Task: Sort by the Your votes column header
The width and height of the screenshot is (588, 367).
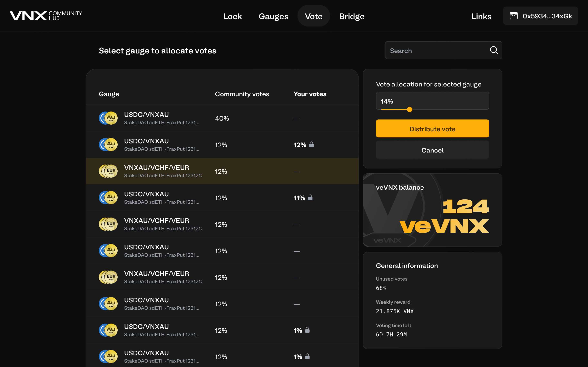Action: click(x=310, y=94)
